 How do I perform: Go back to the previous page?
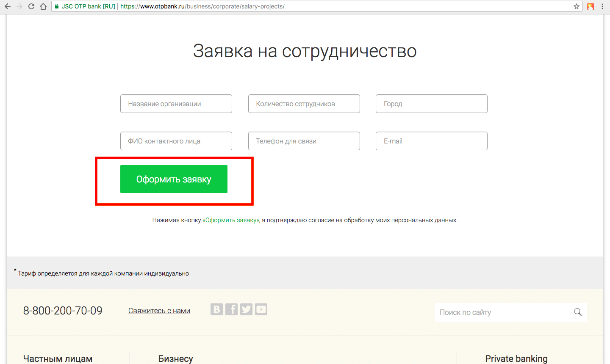click(8, 6)
